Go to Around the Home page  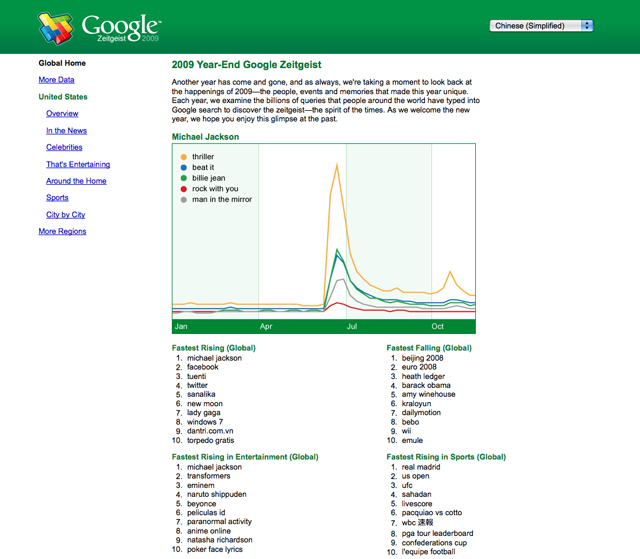76,181
